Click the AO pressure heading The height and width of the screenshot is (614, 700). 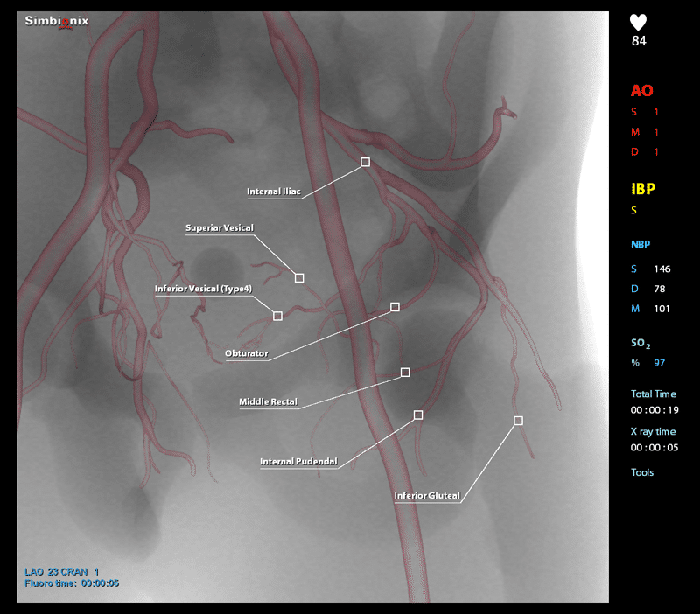click(642, 91)
